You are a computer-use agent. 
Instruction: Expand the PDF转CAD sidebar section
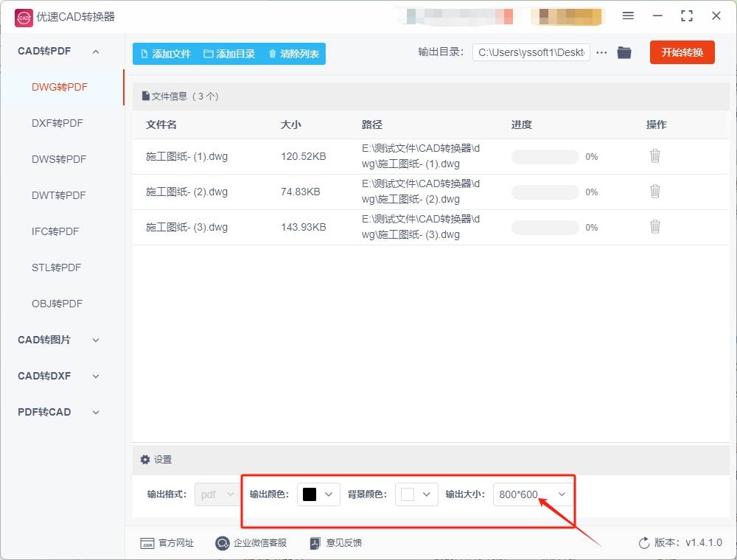[x=95, y=412]
